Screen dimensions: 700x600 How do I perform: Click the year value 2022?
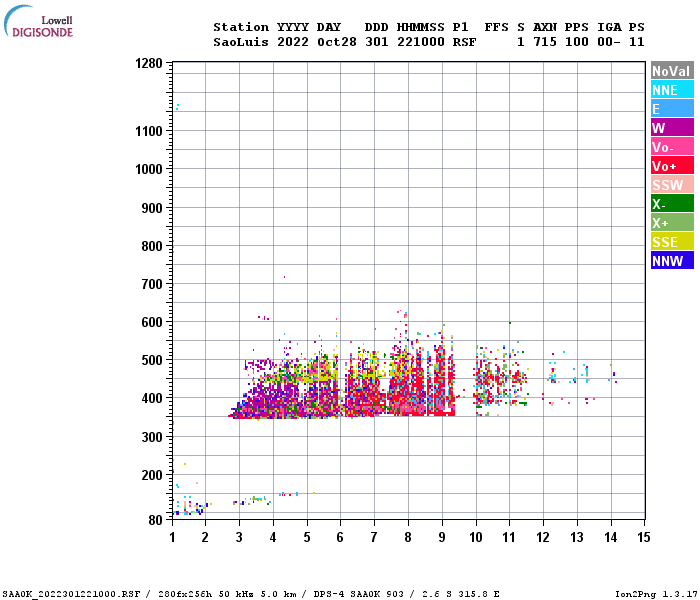click(293, 42)
